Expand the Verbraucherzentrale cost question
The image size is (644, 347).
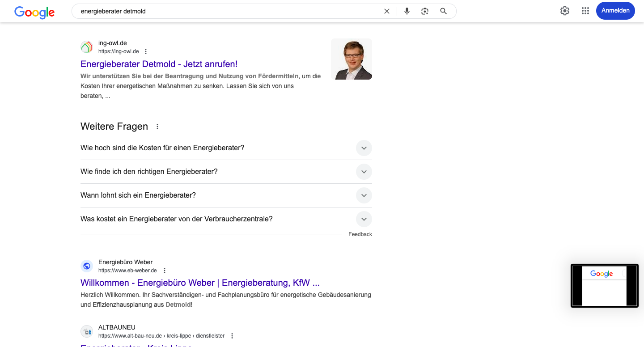tap(364, 219)
